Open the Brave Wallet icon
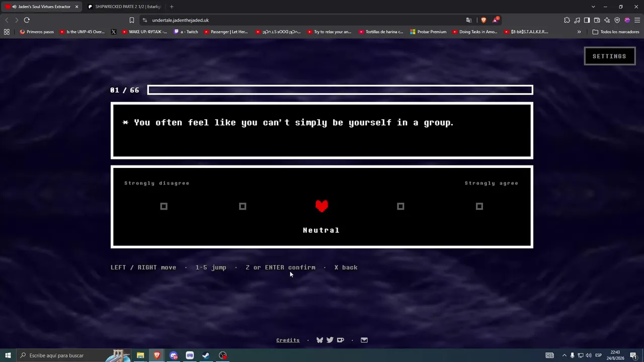The height and width of the screenshot is (362, 644). [597, 20]
